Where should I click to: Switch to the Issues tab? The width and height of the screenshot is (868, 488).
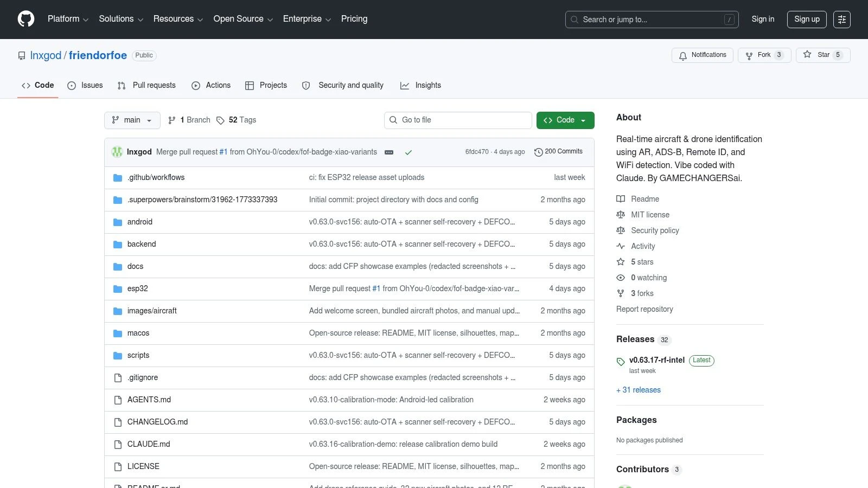click(x=85, y=86)
